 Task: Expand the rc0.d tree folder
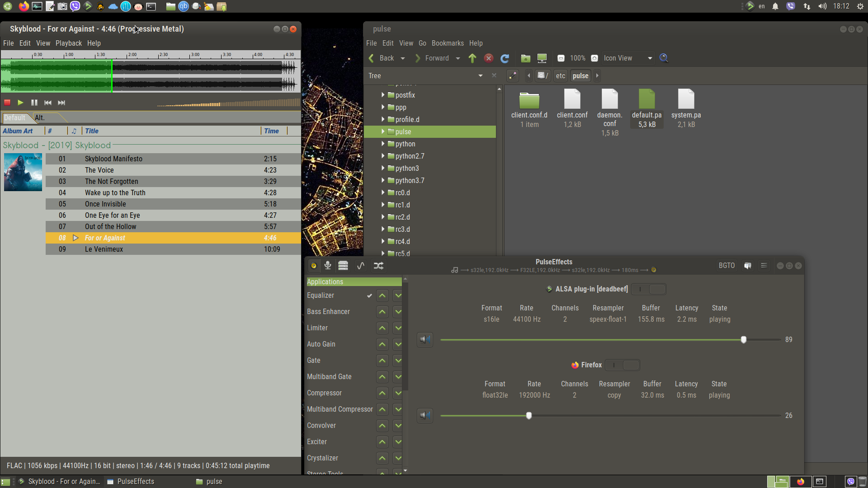383,192
